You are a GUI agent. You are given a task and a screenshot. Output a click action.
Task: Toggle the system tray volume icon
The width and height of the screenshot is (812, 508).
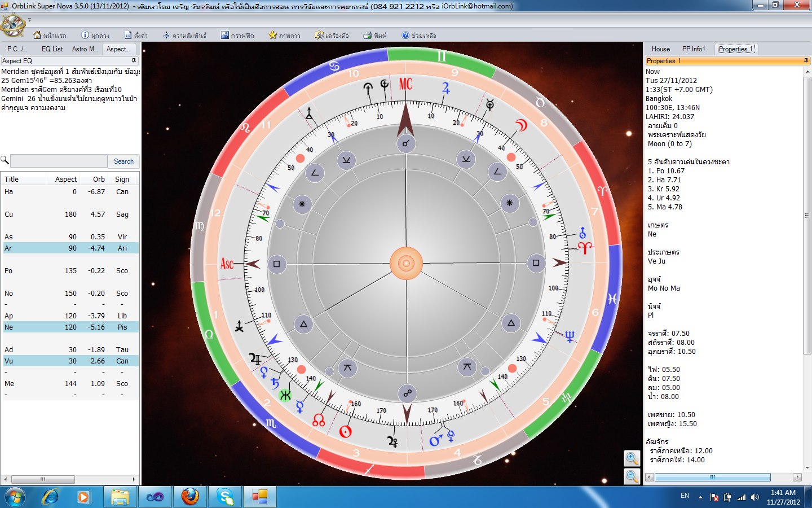pyautogui.click(x=754, y=497)
